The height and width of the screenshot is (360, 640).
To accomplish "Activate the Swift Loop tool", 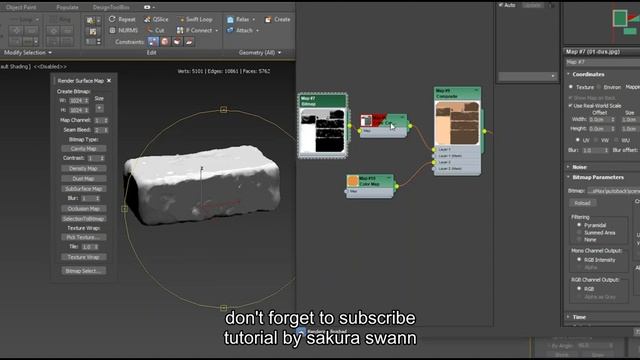I will pyautogui.click(x=195, y=19).
